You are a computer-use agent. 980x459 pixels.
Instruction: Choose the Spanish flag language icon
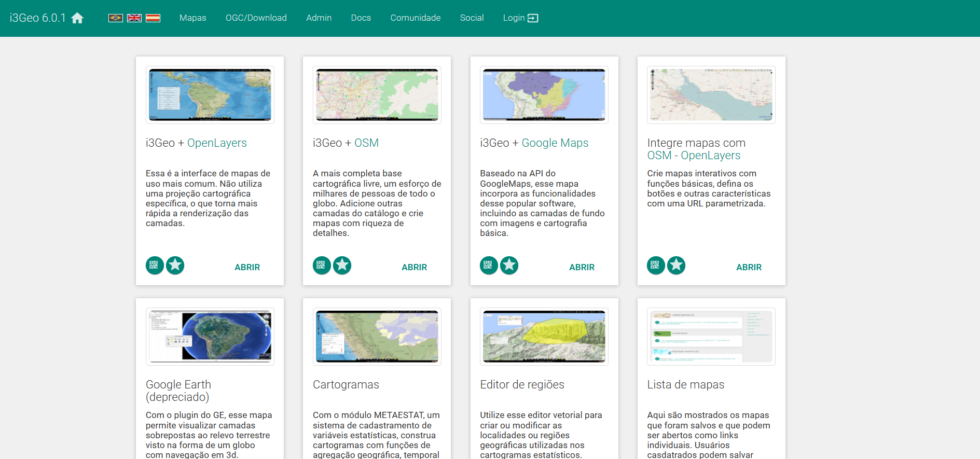153,18
